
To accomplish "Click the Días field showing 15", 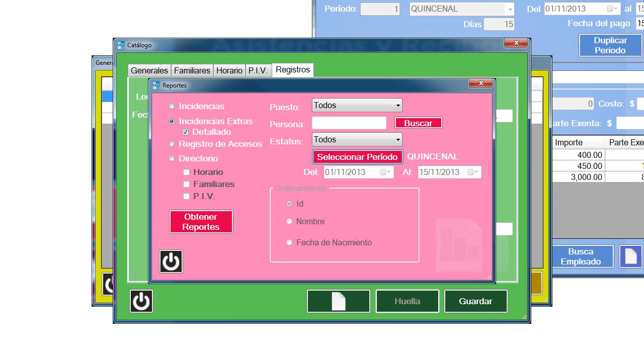I will coord(499,24).
